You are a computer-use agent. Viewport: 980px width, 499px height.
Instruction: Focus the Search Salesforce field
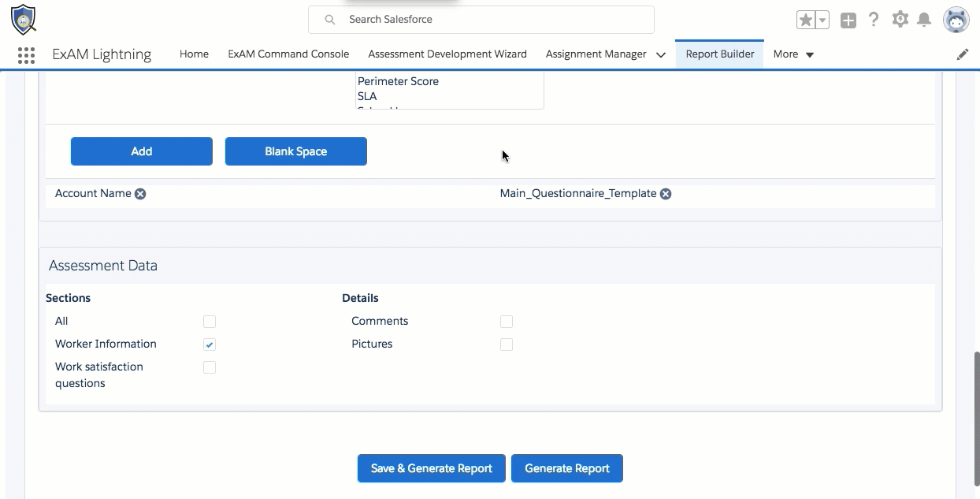[481, 20]
